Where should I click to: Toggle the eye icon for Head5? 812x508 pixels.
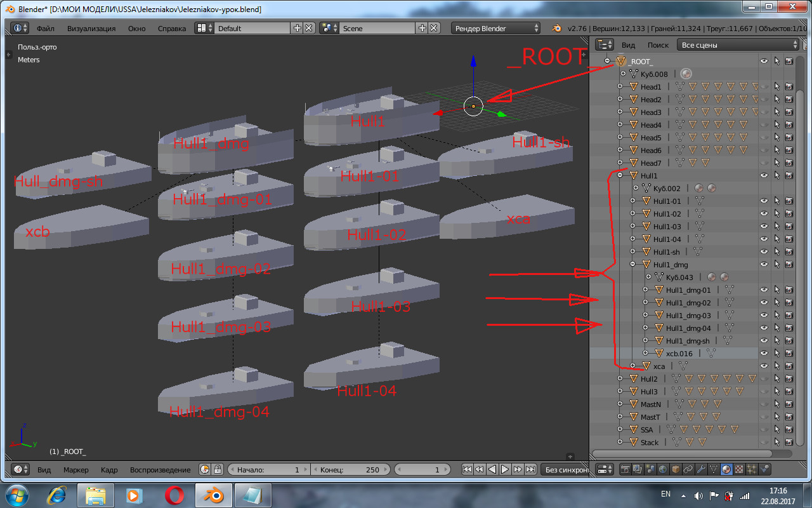coord(764,138)
